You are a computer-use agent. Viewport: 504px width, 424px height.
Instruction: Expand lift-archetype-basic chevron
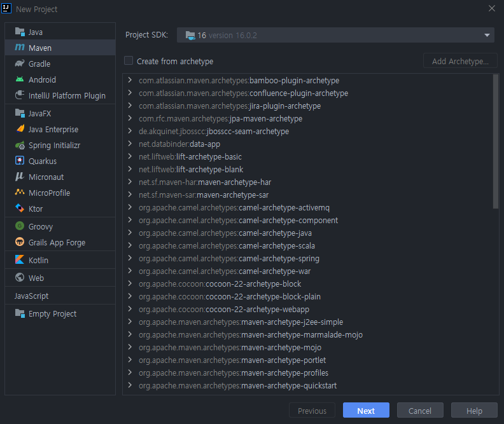[130, 156]
